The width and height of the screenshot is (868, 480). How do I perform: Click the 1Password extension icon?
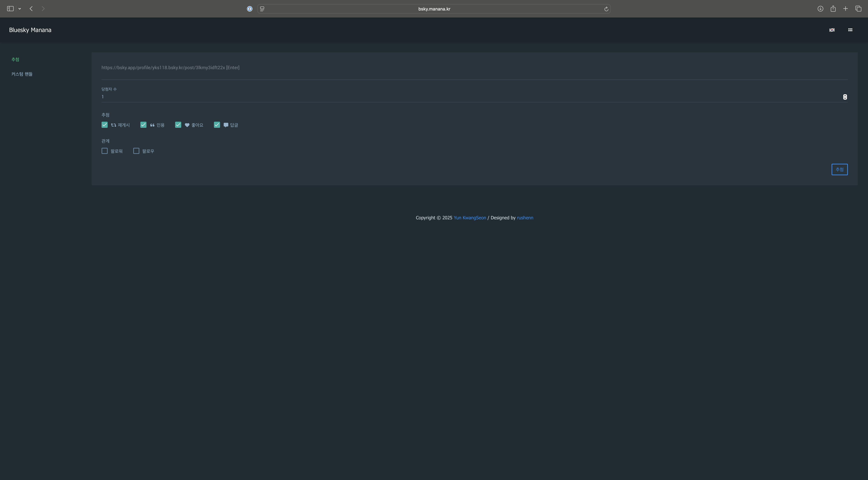249,9
